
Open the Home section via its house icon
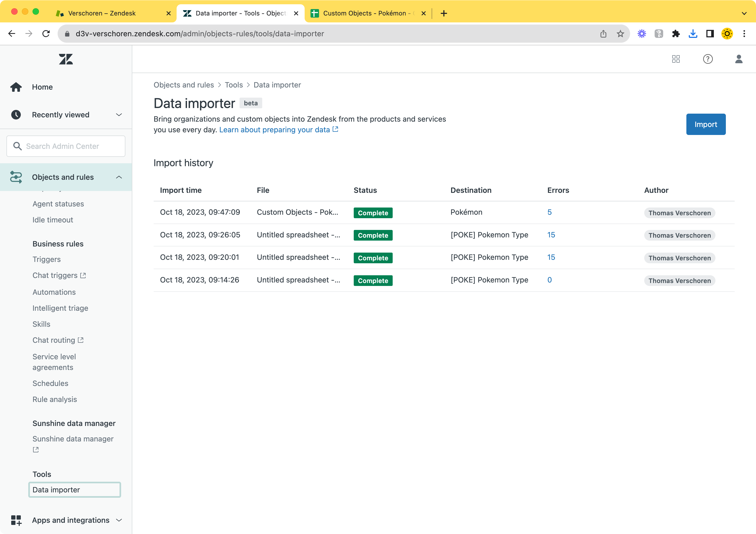(16, 87)
